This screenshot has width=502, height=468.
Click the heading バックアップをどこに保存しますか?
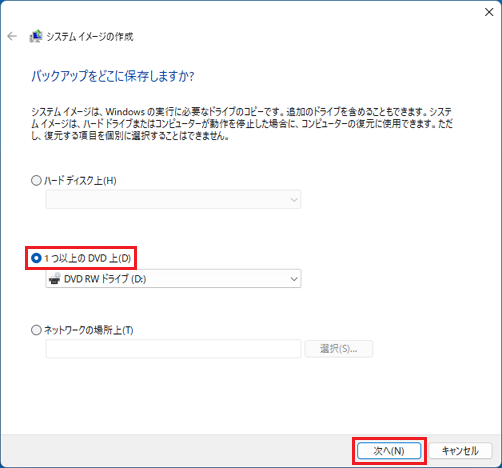(113, 76)
